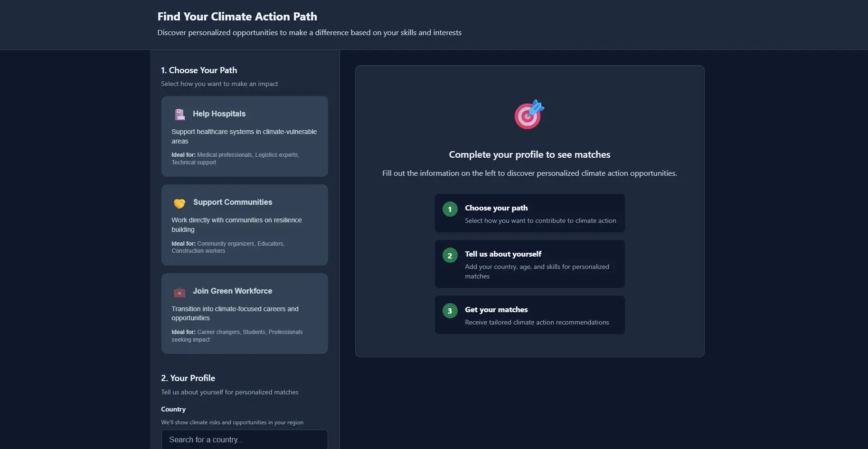Click the green circled number 1 icon

pos(450,209)
